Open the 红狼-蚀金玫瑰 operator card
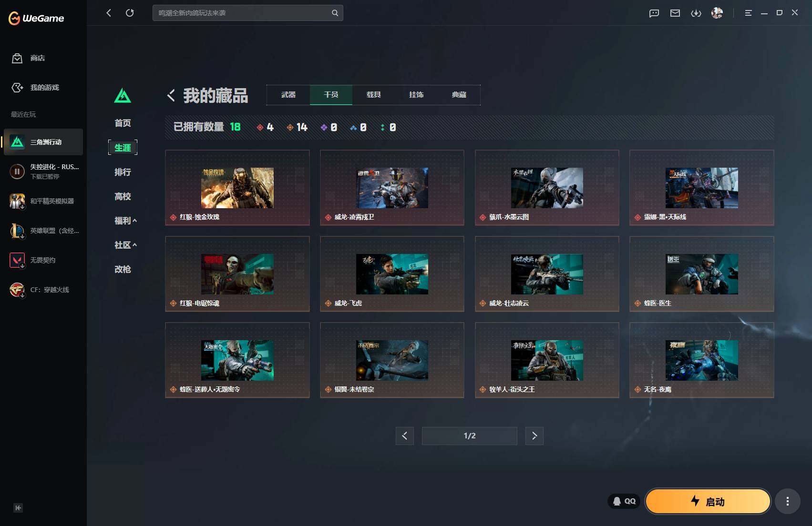Screen dimensions: 812x526 [237, 188]
